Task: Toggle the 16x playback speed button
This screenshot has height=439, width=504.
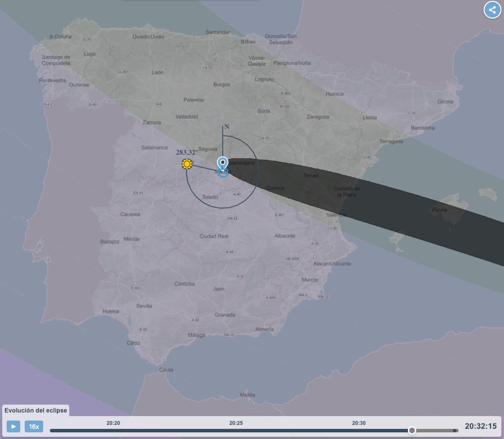Action: pos(34,426)
